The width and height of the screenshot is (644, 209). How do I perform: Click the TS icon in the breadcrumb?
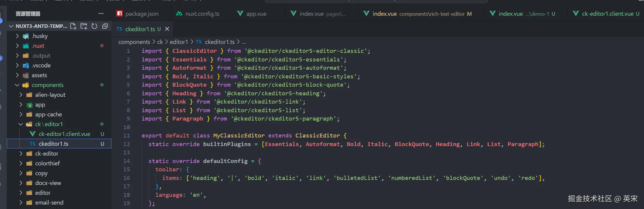198,42
